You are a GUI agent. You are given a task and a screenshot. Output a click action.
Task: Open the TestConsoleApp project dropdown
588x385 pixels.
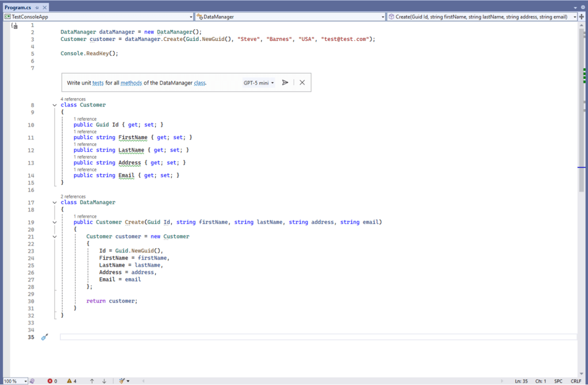[x=190, y=17]
